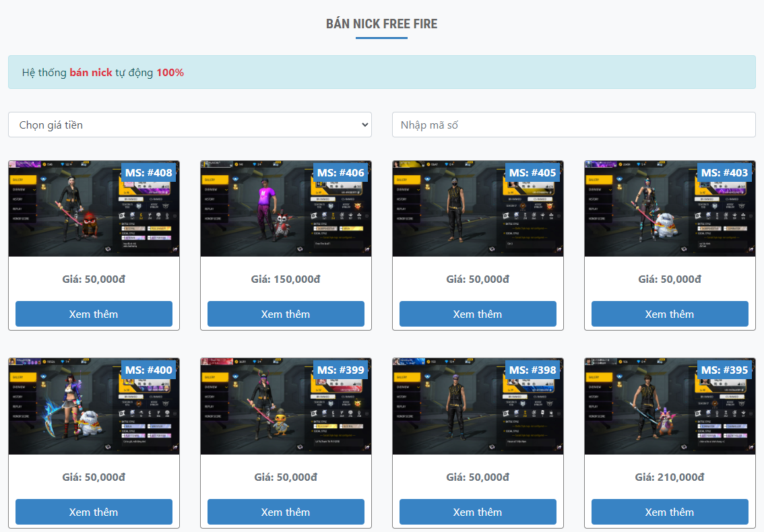See more about account #398
This screenshot has width=764, height=532.
coord(478,512)
